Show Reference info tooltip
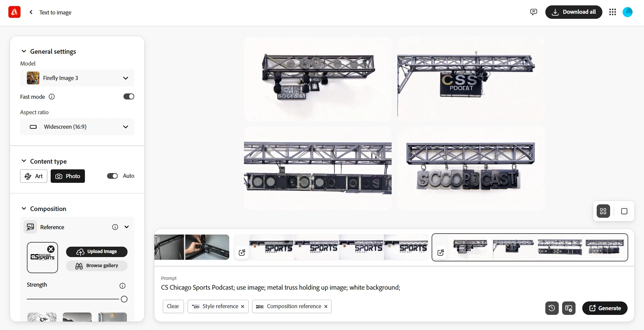 115,227
